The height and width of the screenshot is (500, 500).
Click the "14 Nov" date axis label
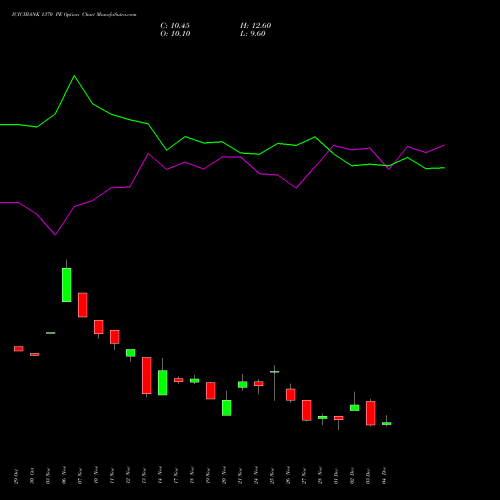pos(160,476)
